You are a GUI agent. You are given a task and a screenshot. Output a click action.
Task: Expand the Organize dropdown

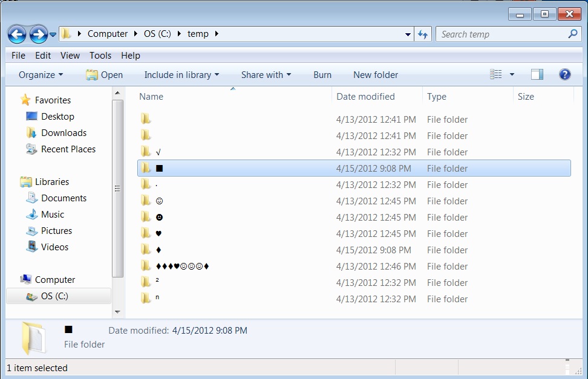(x=41, y=75)
